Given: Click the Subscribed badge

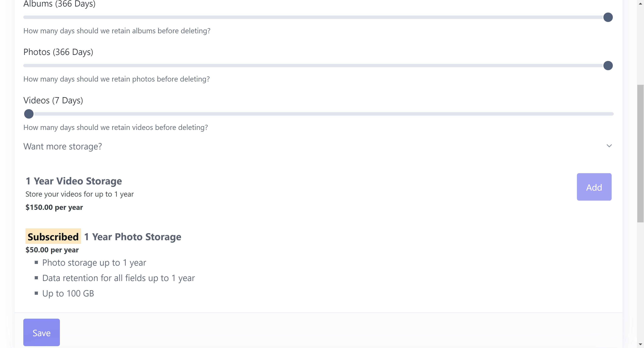Looking at the screenshot, I should (x=53, y=236).
